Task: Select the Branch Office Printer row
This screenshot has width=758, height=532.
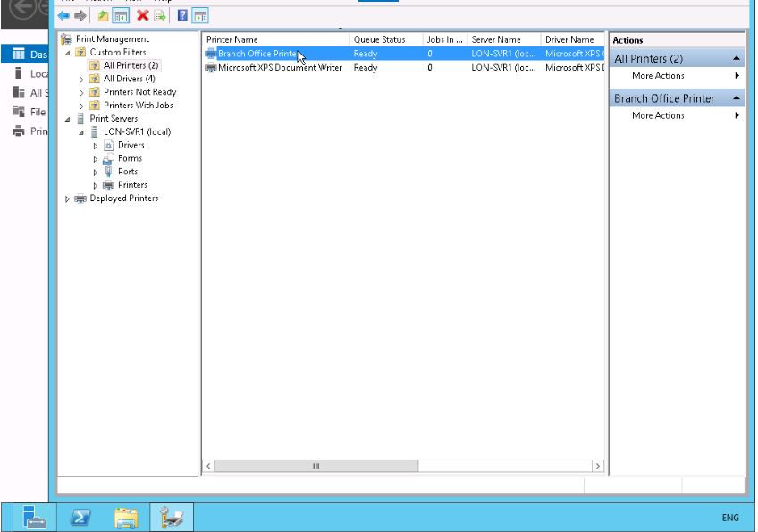Action: click(x=404, y=54)
